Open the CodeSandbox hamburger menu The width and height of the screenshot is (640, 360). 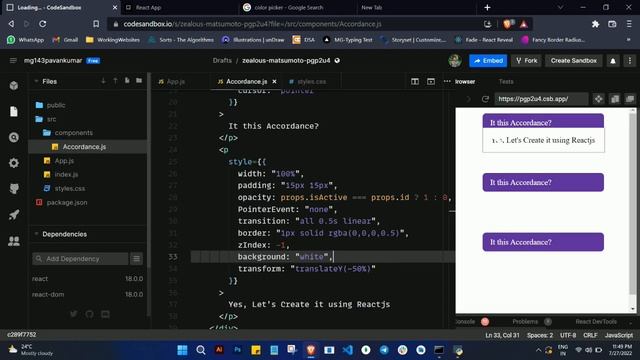(x=13, y=60)
